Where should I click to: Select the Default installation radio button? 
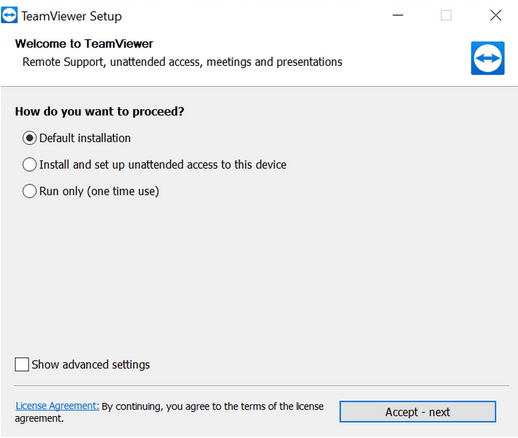(29, 138)
